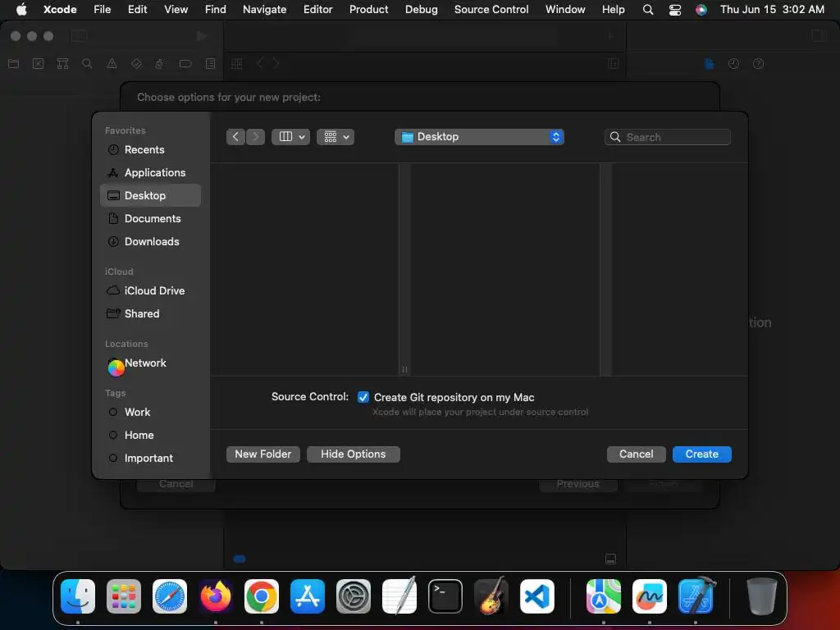Activate Siri from the menu bar
This screenshot has height=630, width=840.
[x=701, y=10]
